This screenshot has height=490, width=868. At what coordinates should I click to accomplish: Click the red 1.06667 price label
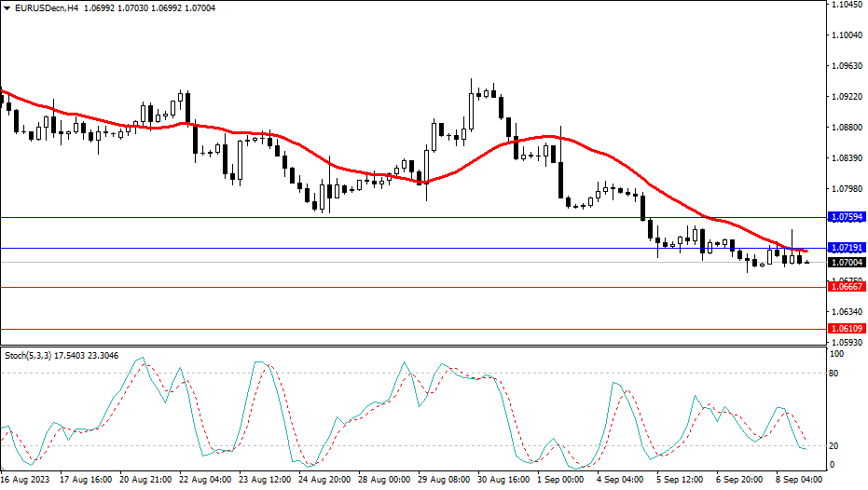(847, 287)
